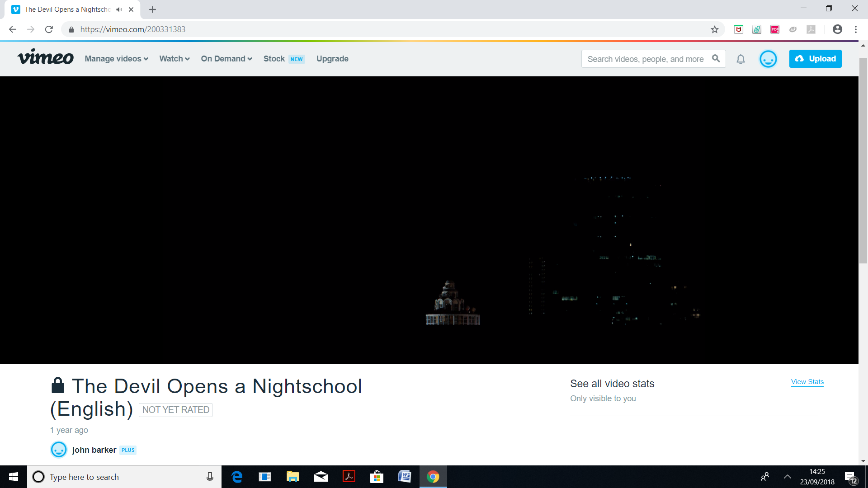View site security lock info
The image size is (868, 488).
click(71, 29)
